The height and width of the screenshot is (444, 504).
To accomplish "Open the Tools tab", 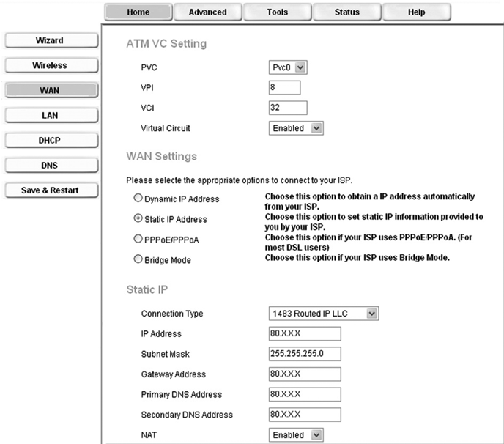I will [x=277, y=12].
